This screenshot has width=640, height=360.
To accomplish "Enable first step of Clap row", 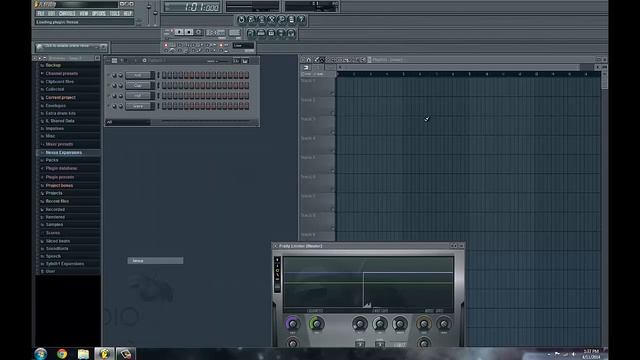I will point(164,85).
